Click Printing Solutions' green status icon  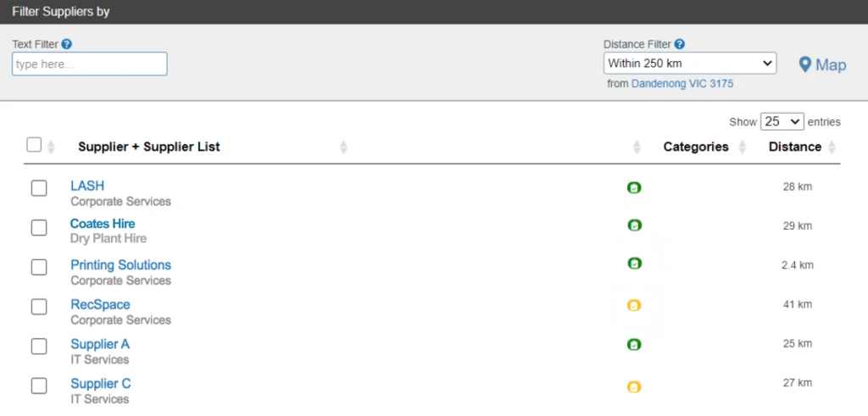(634, 263)
